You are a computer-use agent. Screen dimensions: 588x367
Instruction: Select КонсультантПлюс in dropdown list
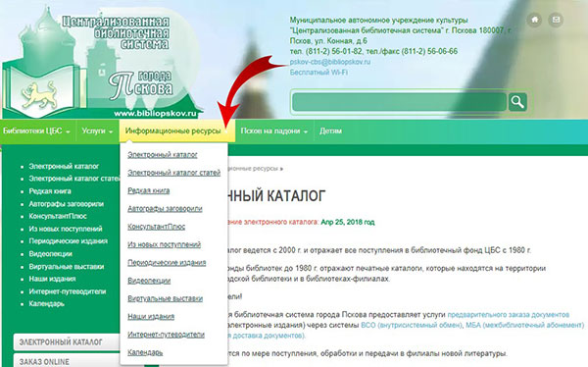tap(157, 227)
